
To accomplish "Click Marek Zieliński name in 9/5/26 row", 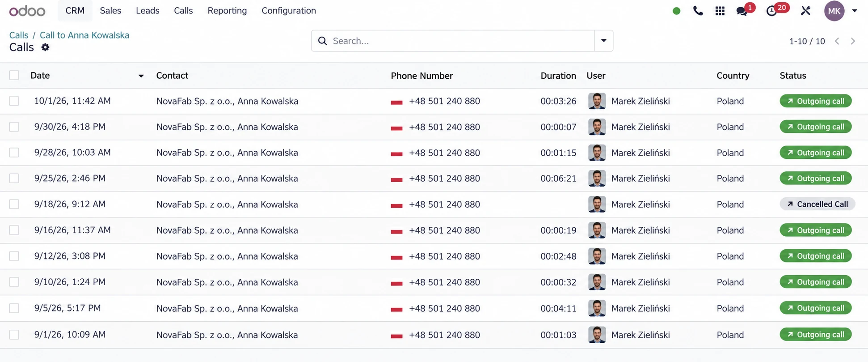I will [640, 308].
